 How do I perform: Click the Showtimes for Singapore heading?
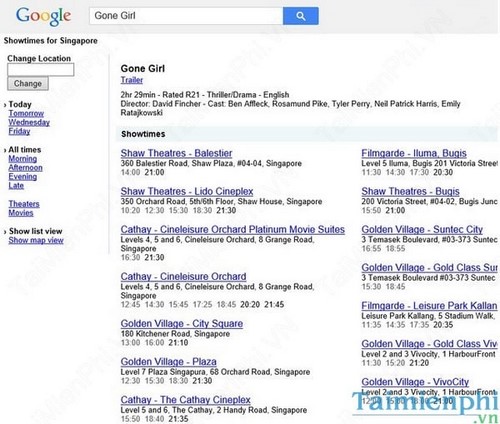51,41
